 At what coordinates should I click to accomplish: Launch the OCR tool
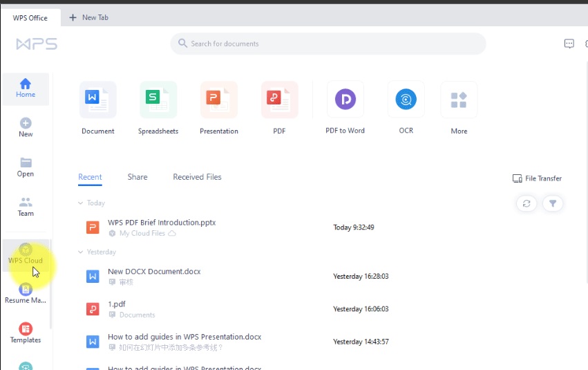pos(406,108)
